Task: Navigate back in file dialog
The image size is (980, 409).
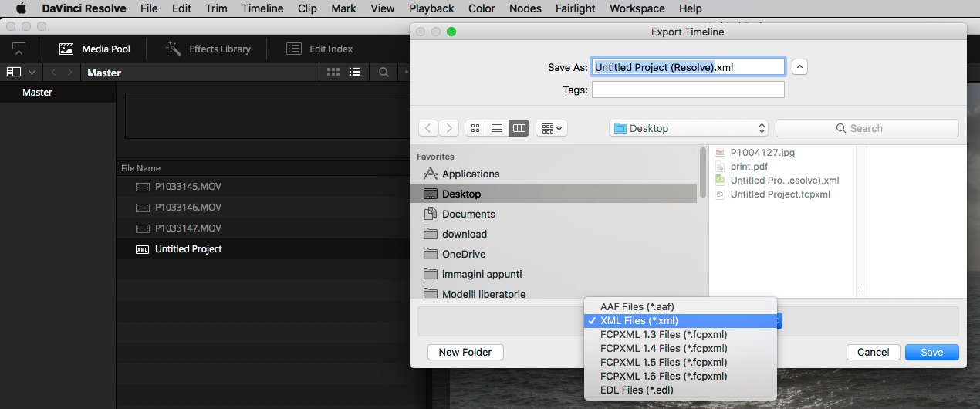Action: [x=429, y=128]
